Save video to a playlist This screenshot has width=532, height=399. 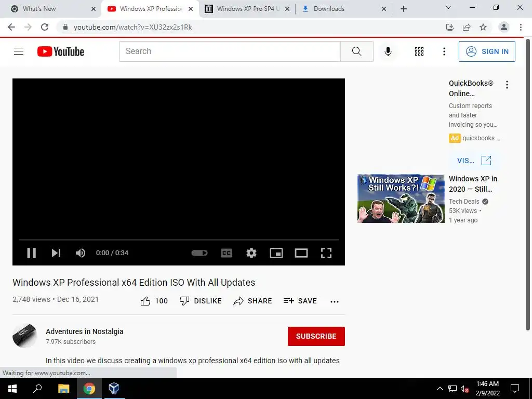point(300,301)
